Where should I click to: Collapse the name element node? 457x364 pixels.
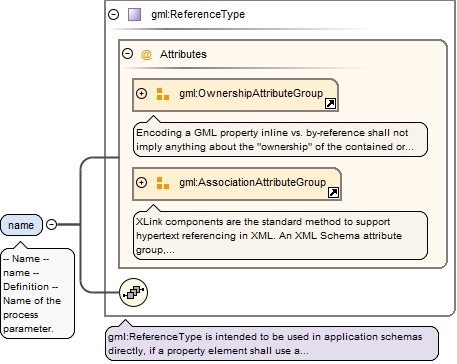click(51, 224)
